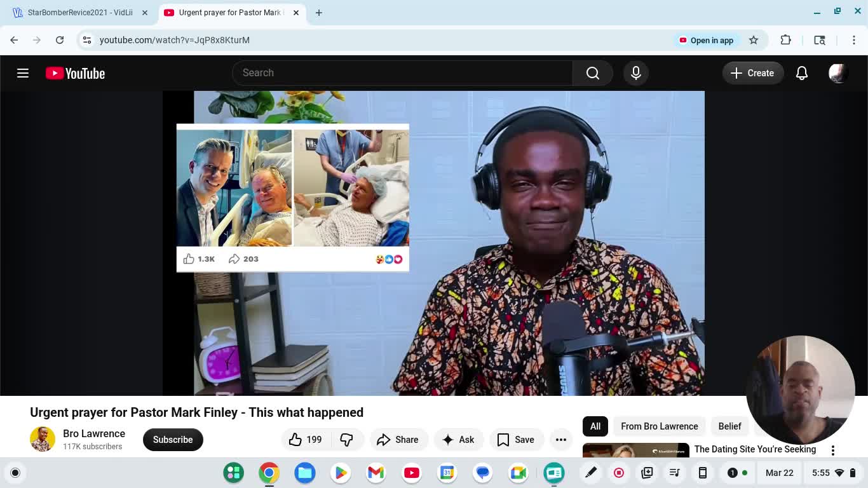Dislike the video with thumbs-down
Viewport: 868px width, 488px height.
[x=346, y=440]
